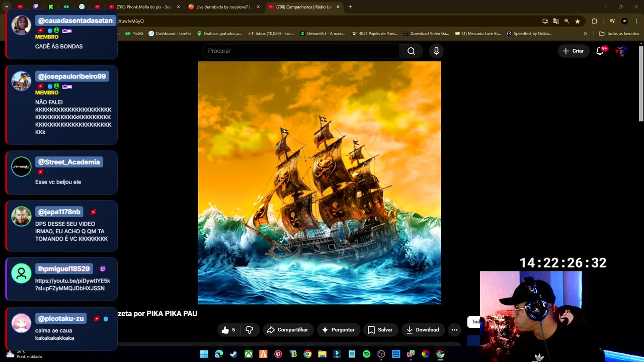Viewport: 644px width, 362px height.
Task: Click the Salvar button
Action: point(380,330)
